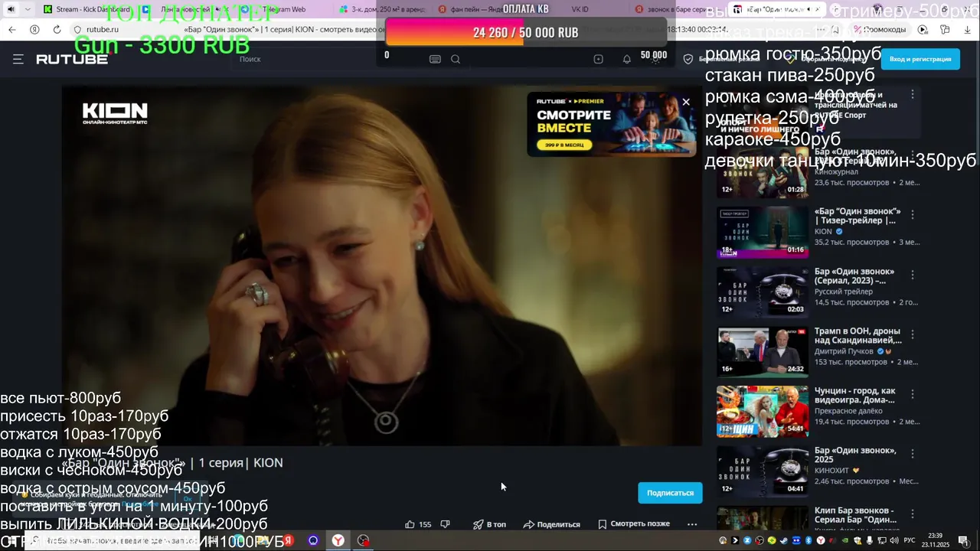Click the blue 'Подписаться' button

(x=670, y=493)
